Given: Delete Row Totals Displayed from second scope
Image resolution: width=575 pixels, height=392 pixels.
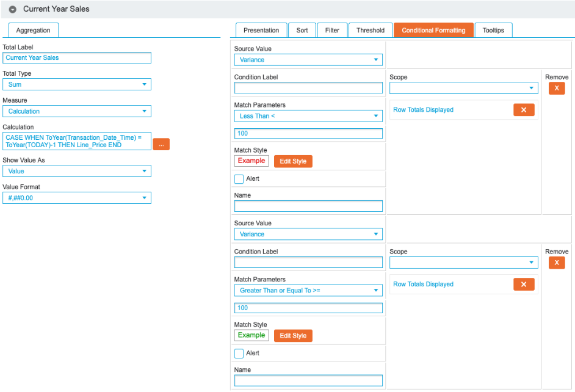Looking at the screenshot, I should (523, 284).
